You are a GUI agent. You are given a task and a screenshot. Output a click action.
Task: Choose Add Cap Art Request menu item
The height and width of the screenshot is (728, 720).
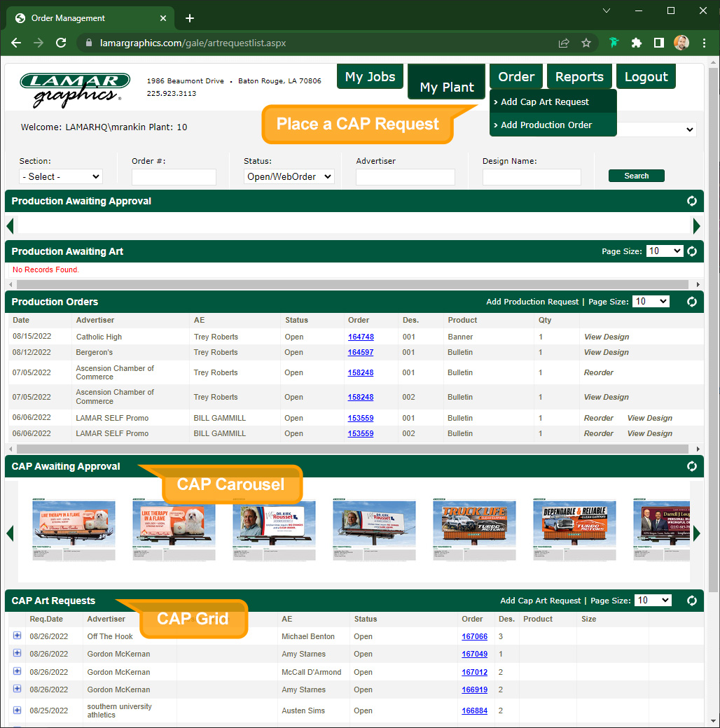click(x=553, y=101)
